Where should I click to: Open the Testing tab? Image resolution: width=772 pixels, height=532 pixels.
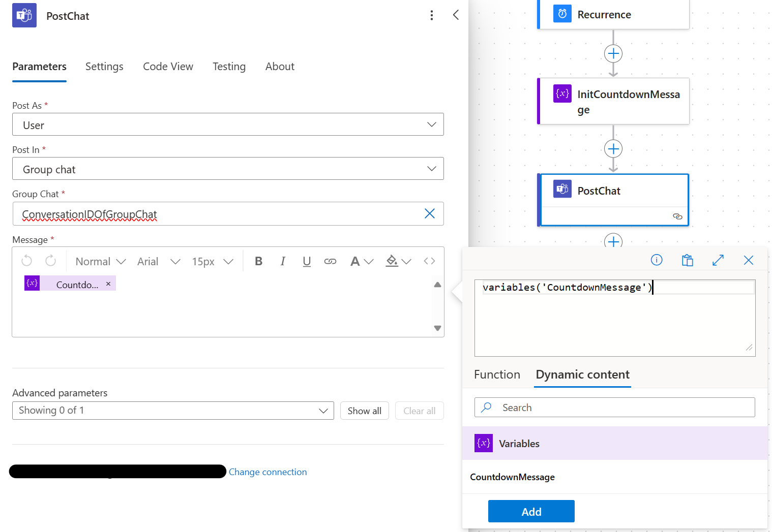coord(229,67)
